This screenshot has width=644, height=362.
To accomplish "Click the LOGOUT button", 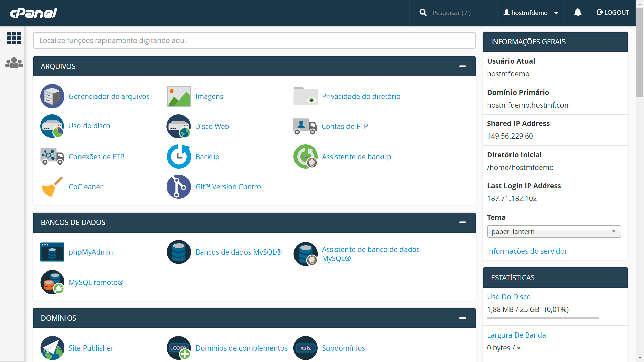I will tap(613, 13).
